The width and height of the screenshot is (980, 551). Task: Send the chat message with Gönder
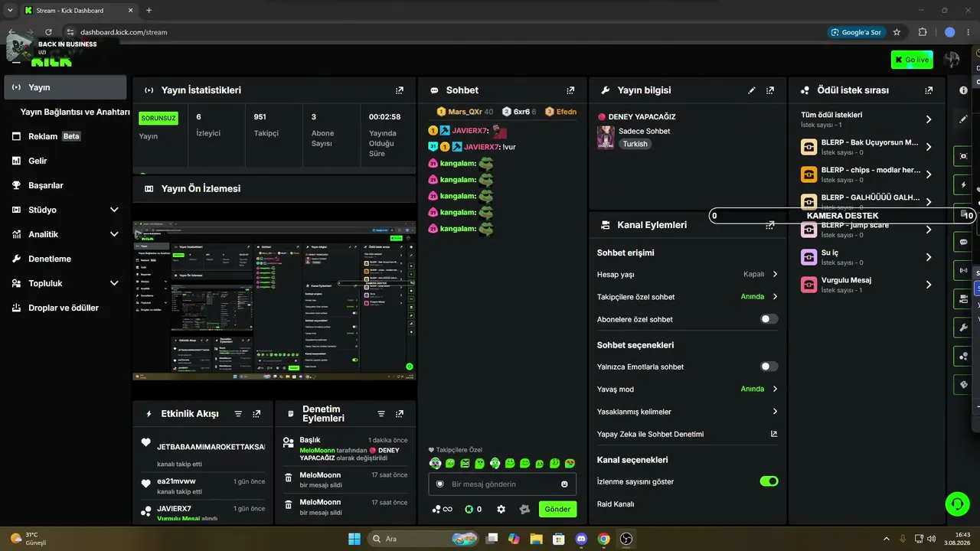(x=557, y=509)
